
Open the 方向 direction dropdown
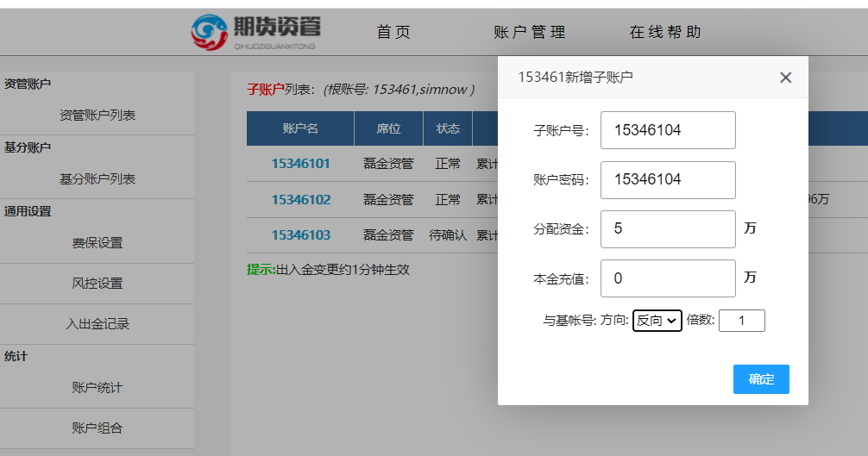tap(657, 321)
